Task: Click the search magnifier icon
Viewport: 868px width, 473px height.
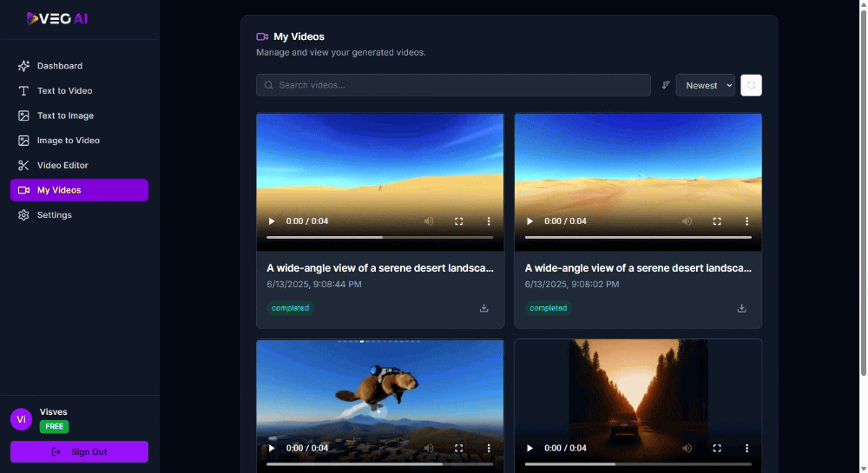Action: 268,85
